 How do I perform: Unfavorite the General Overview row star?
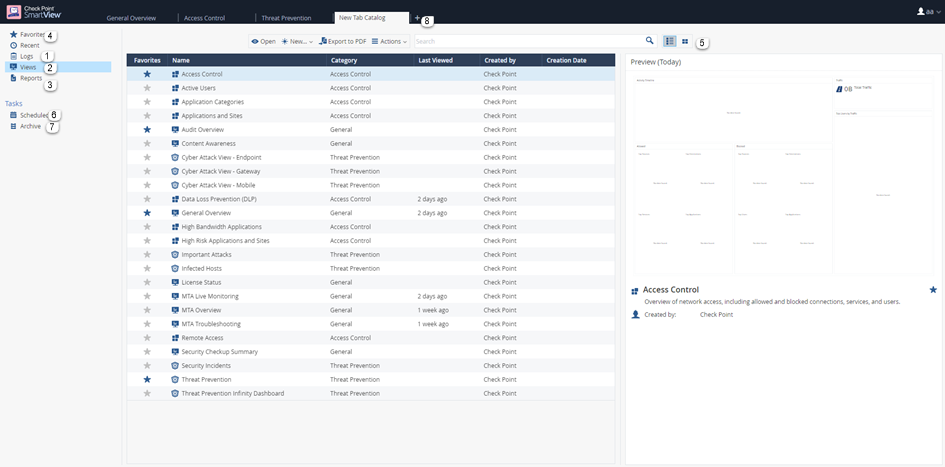click(x=147, y=213)
